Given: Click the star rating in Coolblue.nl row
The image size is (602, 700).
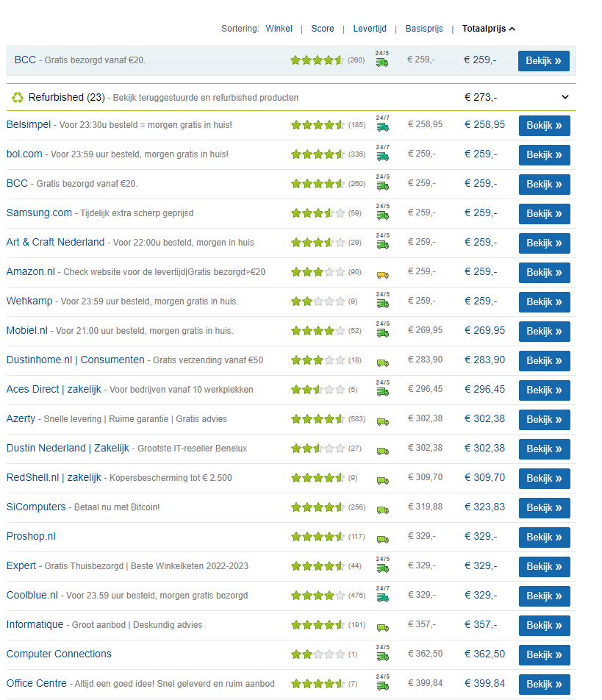Looking at the screenshot, I should 318,596.
